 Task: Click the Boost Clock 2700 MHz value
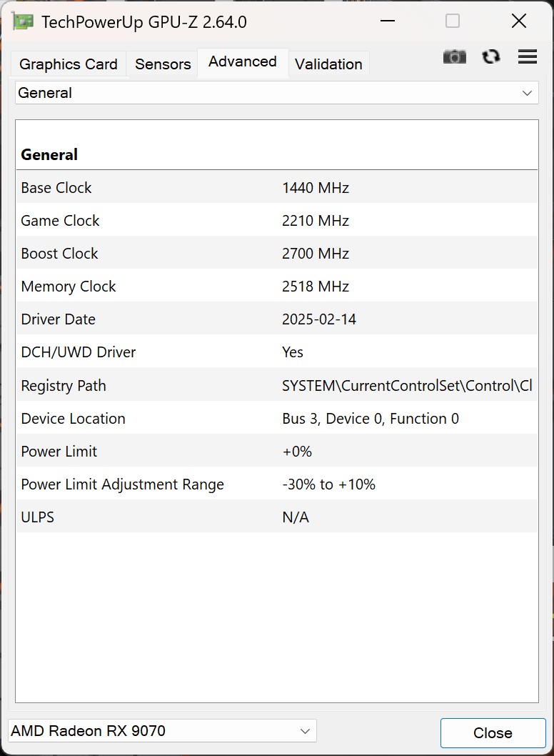tap(316, 254)
